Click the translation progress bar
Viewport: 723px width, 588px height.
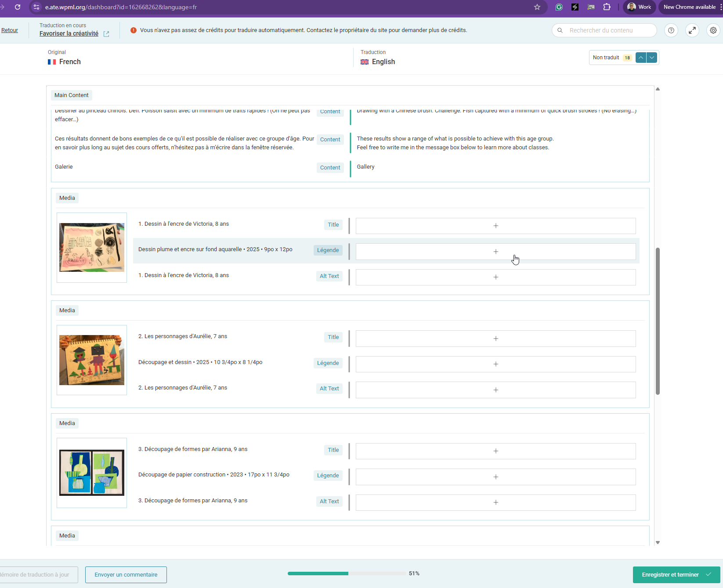point(347,574)
